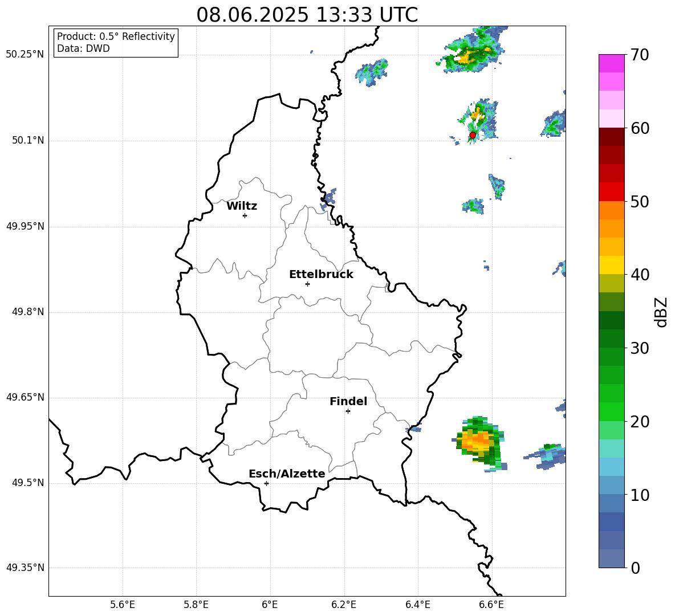Viewport: 675px width, 616px height.
Task: Click the dark green band around 30 dBZ
Action: pos(611,338)
